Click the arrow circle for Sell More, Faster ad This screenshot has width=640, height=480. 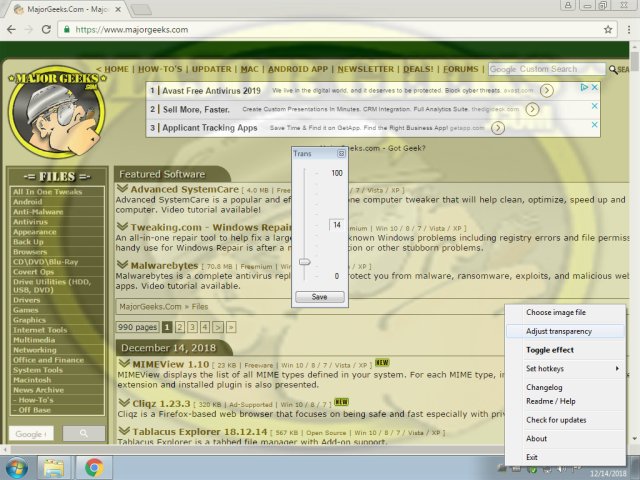coord(532,109)
